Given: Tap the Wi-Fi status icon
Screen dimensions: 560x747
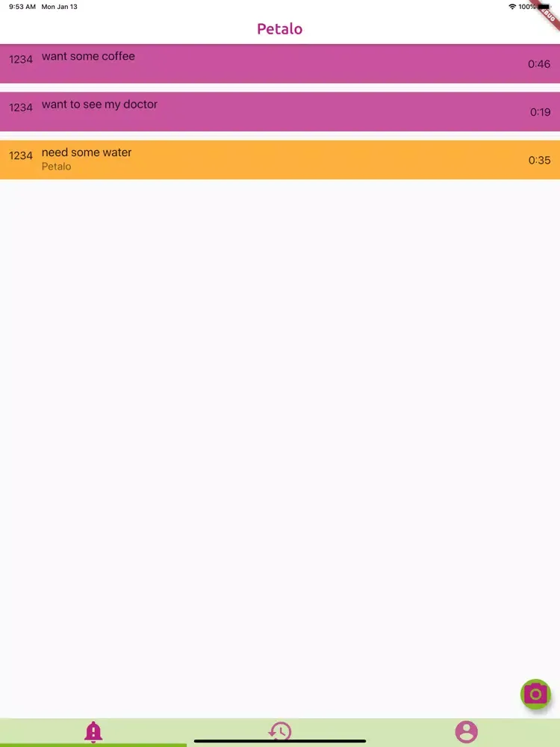Looking at the screenshot, I should 512,7.
